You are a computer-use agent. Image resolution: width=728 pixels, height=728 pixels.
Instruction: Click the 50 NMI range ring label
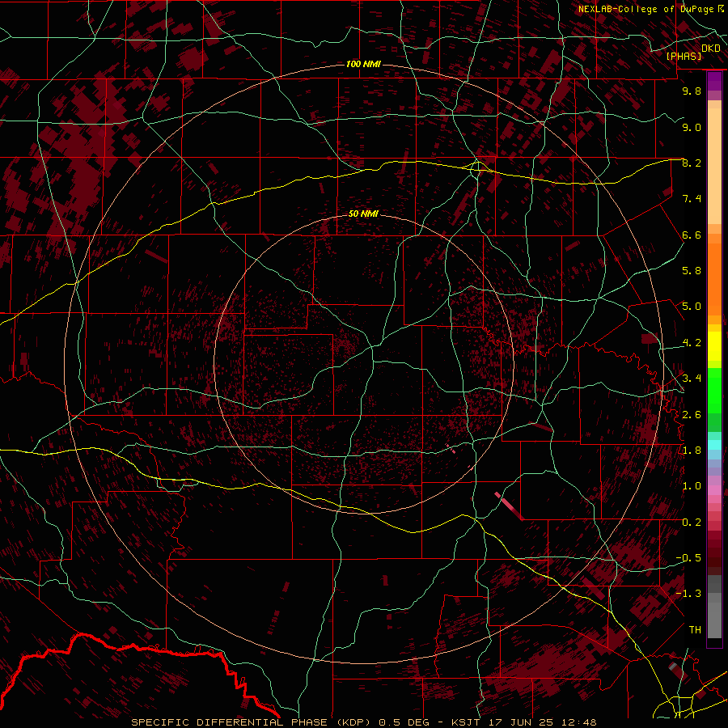tap(363, 214)
